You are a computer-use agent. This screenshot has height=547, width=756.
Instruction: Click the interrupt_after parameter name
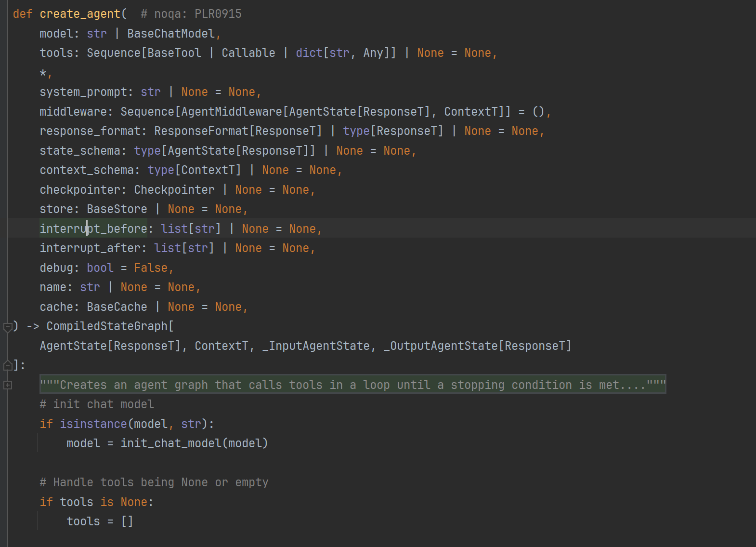click(x=90, y=248)
